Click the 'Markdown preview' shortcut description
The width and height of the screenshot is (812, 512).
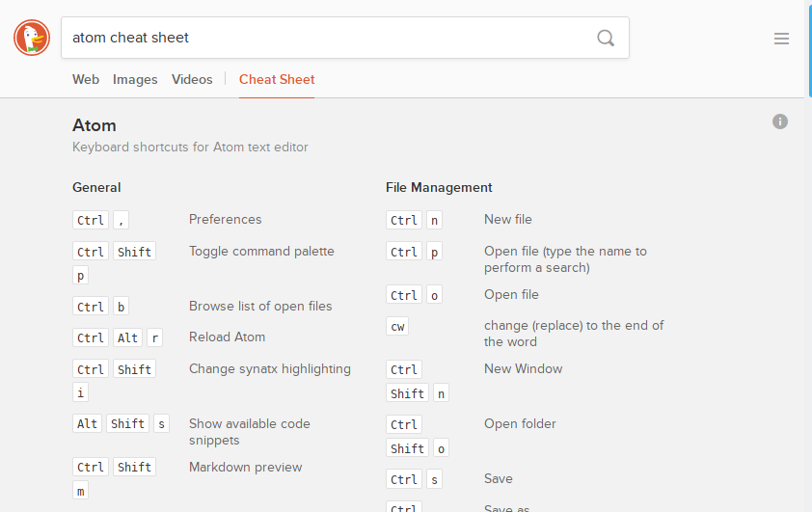click(245, 468)
